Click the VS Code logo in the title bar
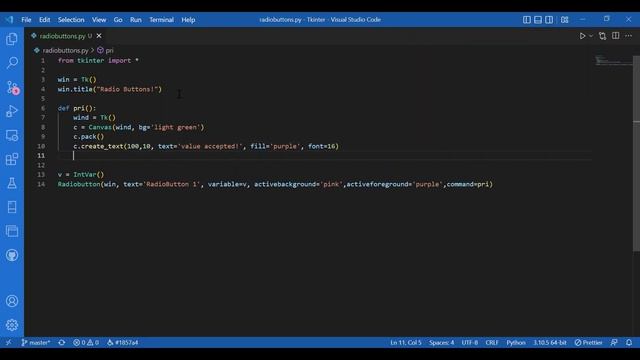The height and width of the screenshot is (360, 640). [x=9, y=20]
